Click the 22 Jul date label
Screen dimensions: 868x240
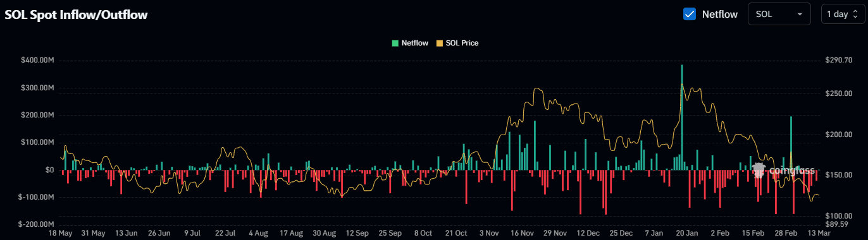pyautogui.click(x=225, y=233)
